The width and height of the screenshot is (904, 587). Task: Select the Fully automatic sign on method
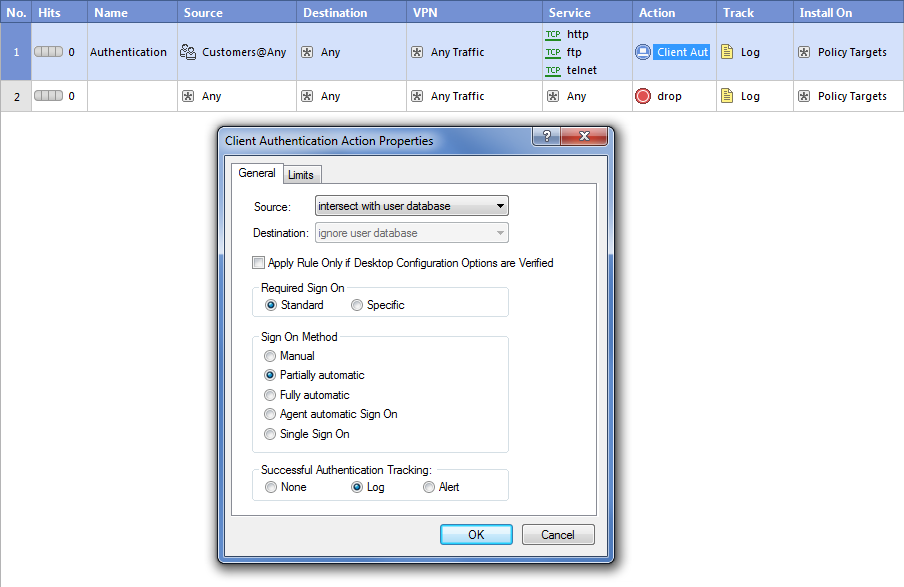pyautogui.click(x=270, y=395)
